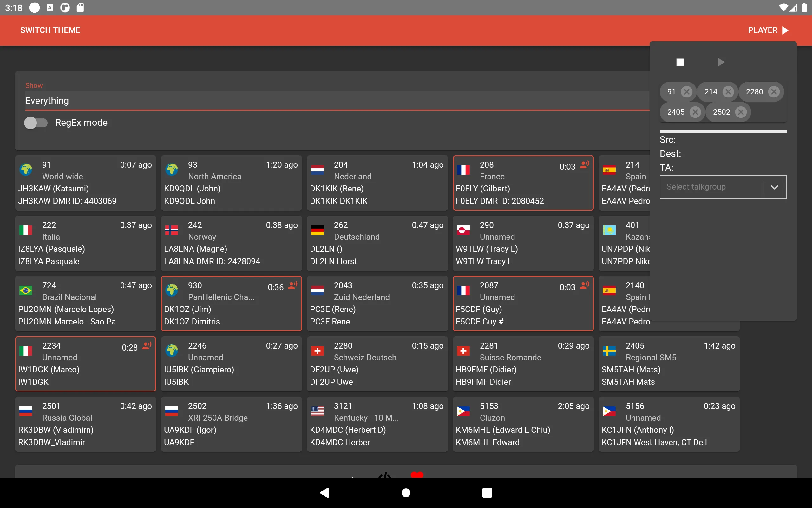Click the French flag on talkgroup 2087
This screenshot has width=812, height=508.
pyautogui.click(x=463, y=290)
